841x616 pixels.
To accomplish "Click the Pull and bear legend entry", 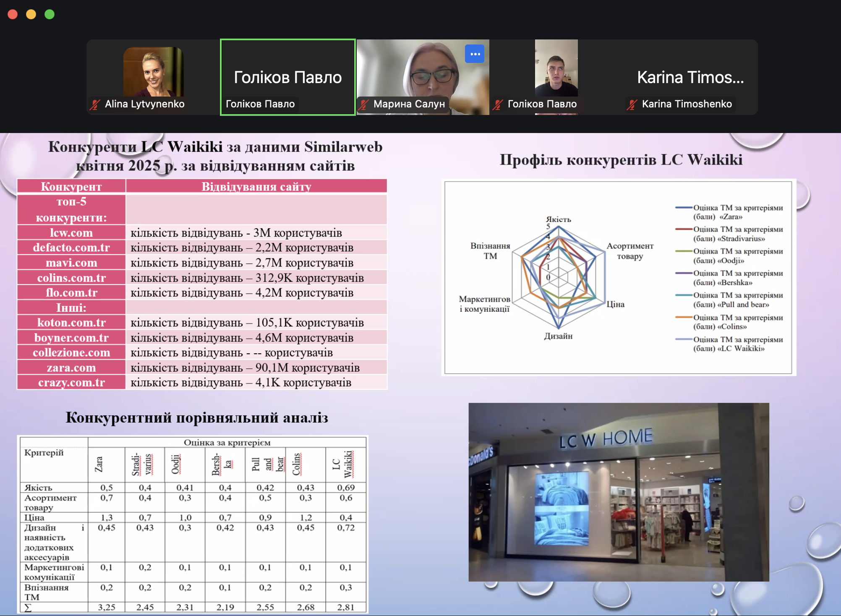I will click(x=729, y=300).
